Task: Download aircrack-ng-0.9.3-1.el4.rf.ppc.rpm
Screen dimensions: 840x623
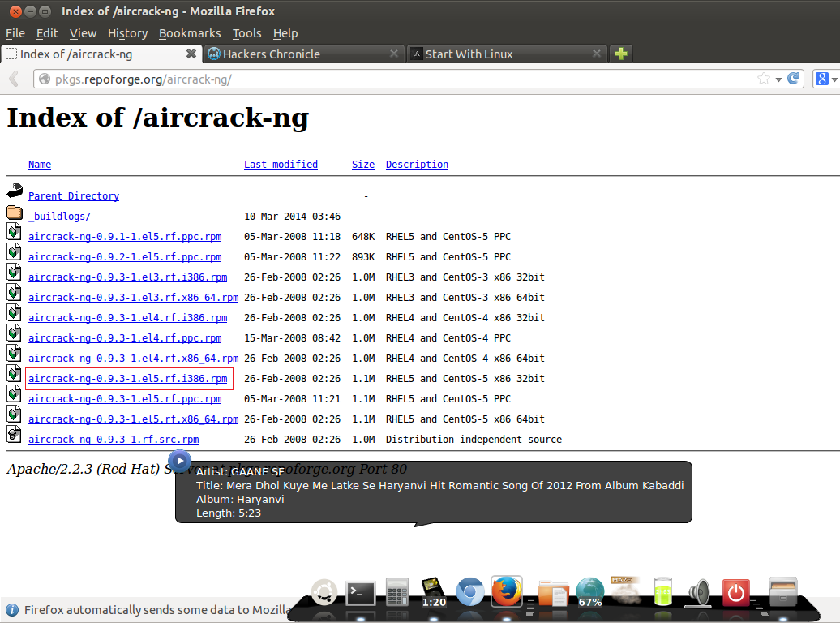Action: pyautogui.click(x=125, y=338)
